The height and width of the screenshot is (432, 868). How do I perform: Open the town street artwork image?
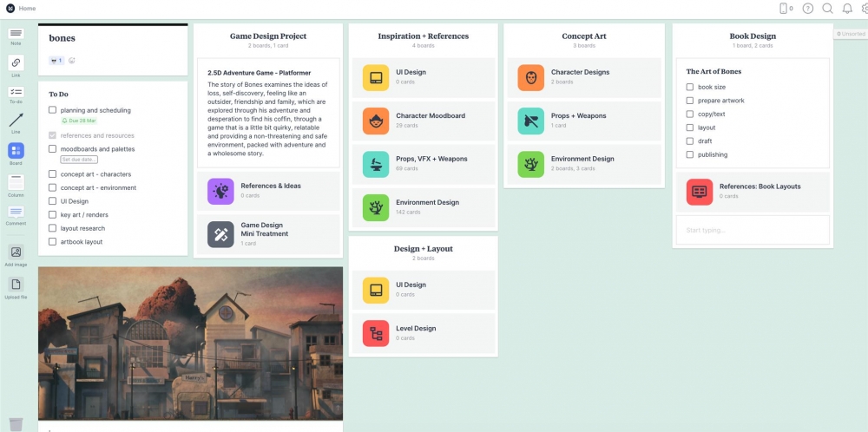[190, 344]
